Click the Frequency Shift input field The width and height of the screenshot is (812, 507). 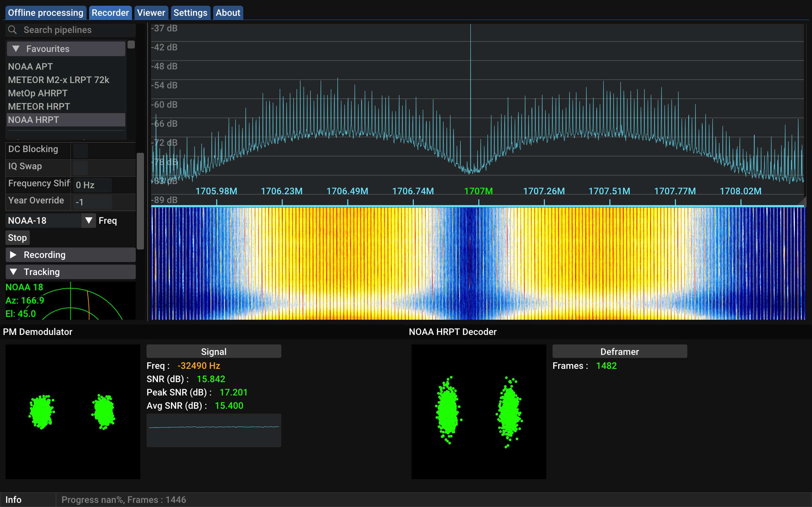92,185
